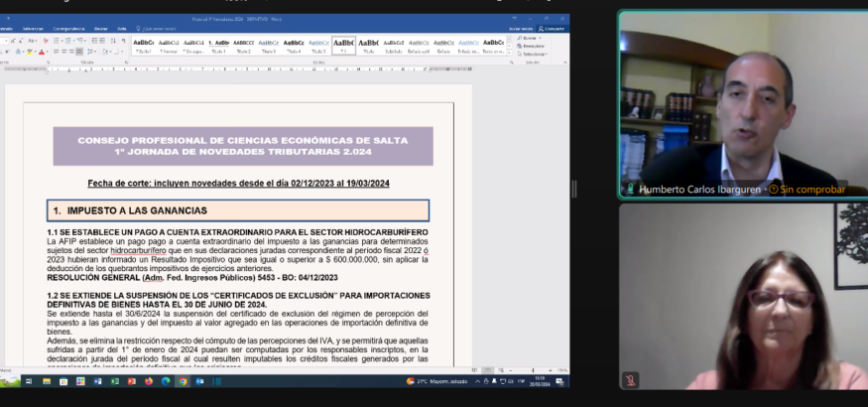This screenshot has height=407, width=868.
Task: Toggle the show paragraph marks button
Action: (x=123, y=41)
